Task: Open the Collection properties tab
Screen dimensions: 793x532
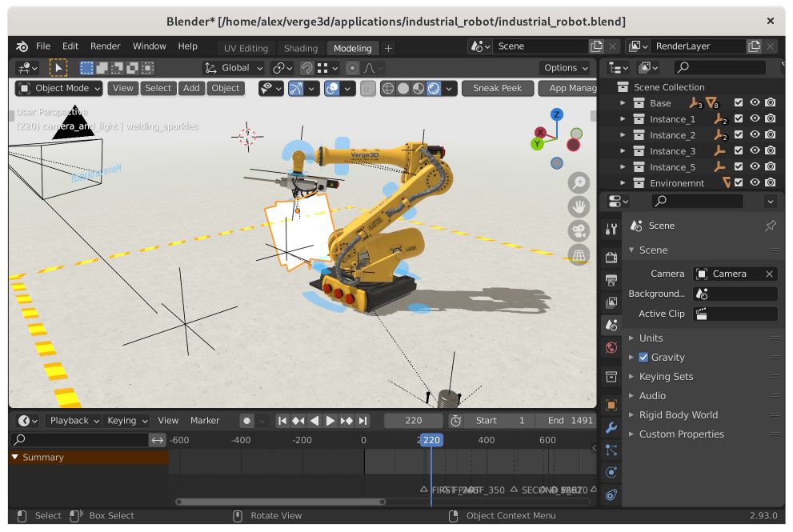Action: 611,377
